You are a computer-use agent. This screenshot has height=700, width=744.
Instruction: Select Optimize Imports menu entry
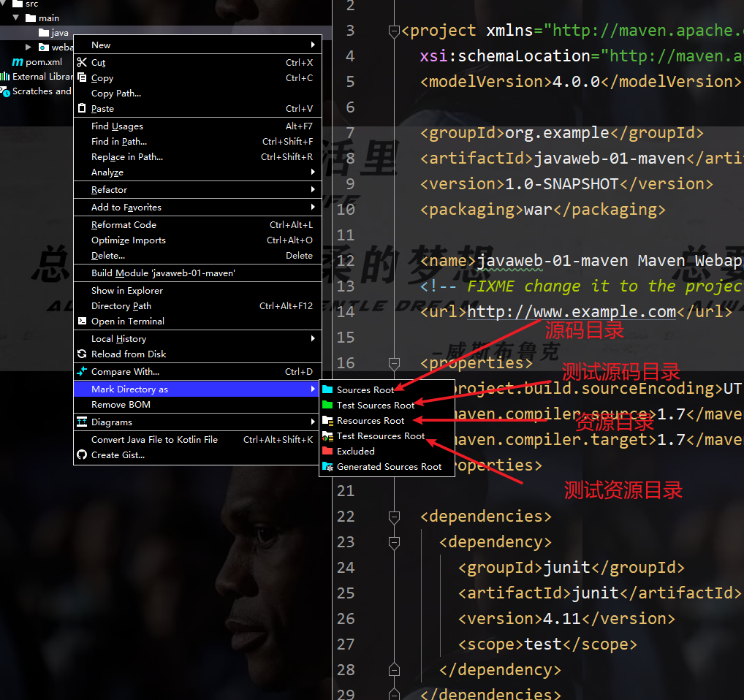click(198, 240)
